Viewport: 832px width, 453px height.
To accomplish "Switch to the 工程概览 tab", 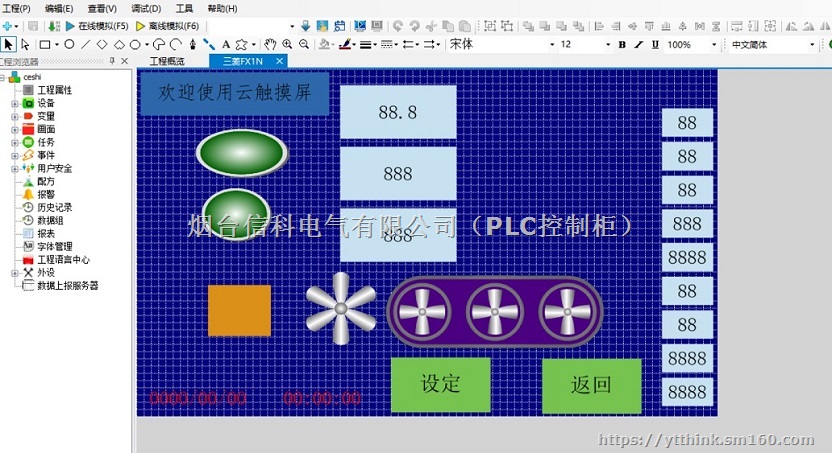I will [167, 62].
